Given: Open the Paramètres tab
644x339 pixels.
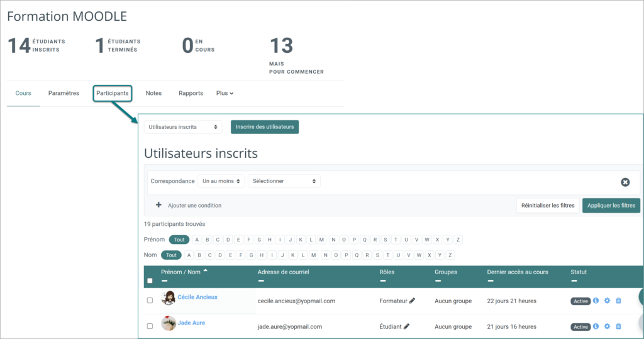Looking at the screenshot, I should pyautogui.click(x=64, y=93).
